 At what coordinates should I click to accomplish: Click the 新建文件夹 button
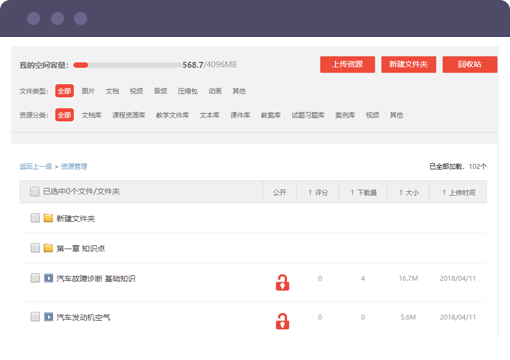(409, 64)
